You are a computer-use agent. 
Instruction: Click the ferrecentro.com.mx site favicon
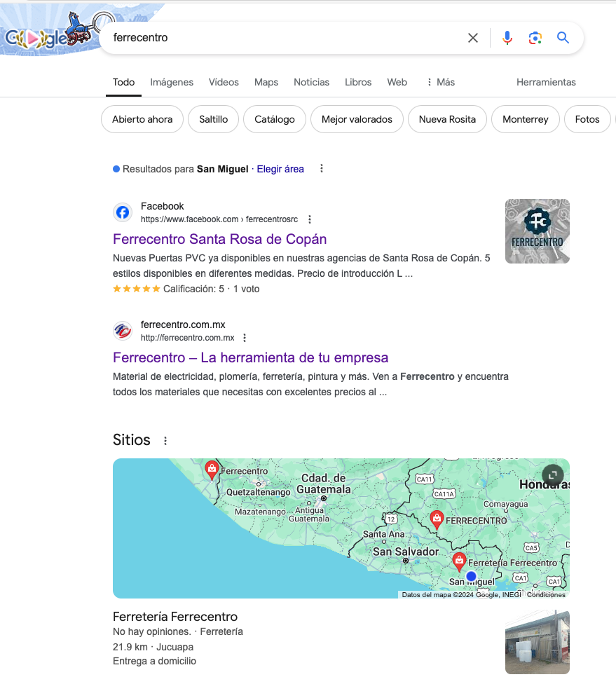tap(123, 331)
